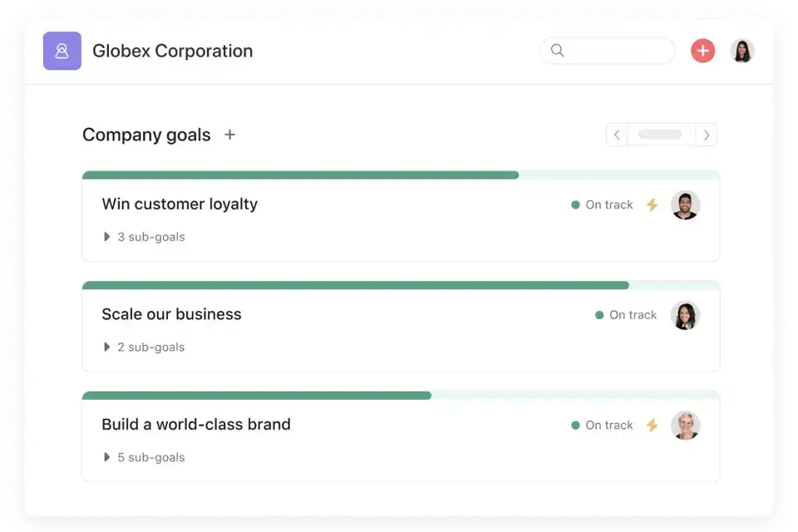Open owner avatar on Scale our business goal
The image size is (798, 532).
[x=685, y=315]
